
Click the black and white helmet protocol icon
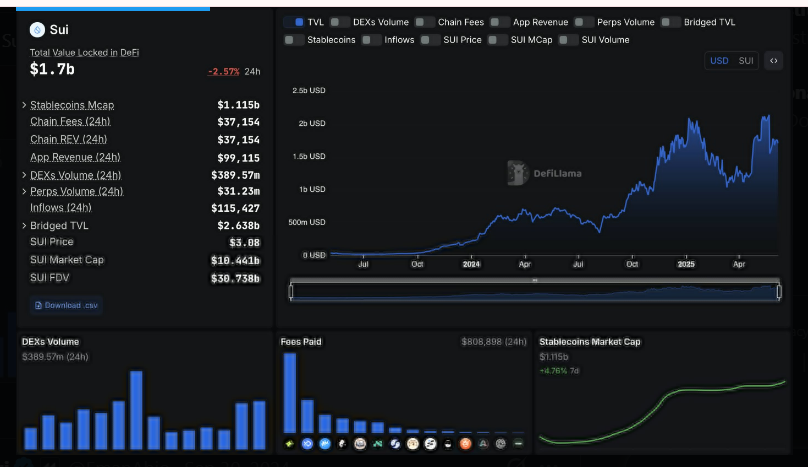pos(448,443)
